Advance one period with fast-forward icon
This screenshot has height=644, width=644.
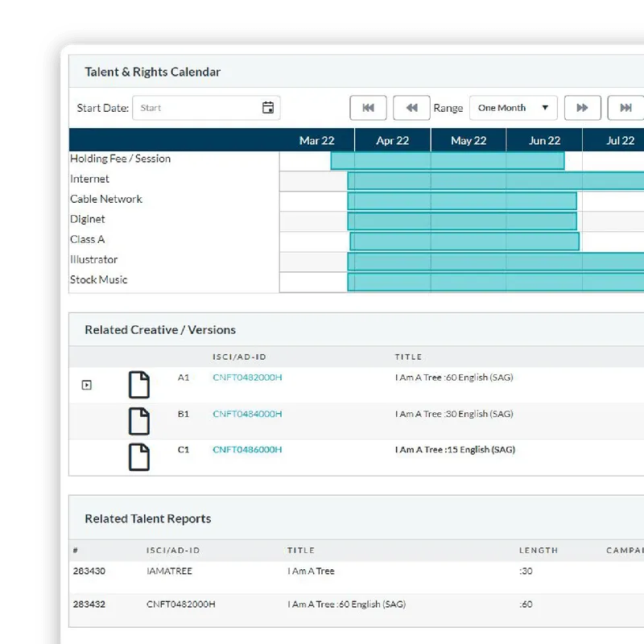[583, 107]
